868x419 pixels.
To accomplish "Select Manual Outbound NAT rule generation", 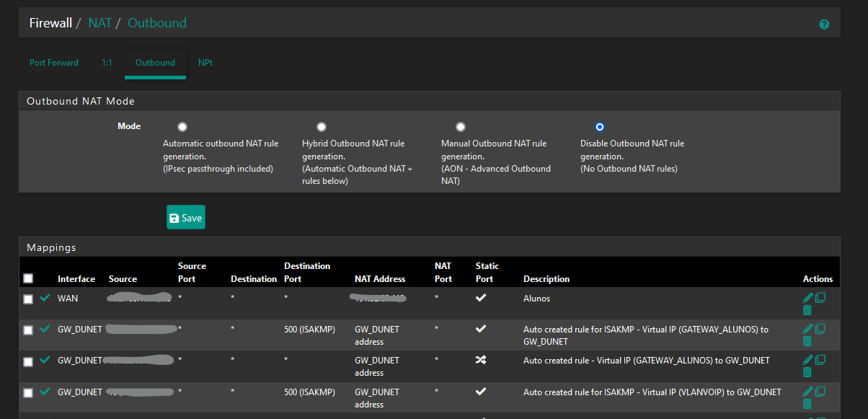I will tap(461, 127).
